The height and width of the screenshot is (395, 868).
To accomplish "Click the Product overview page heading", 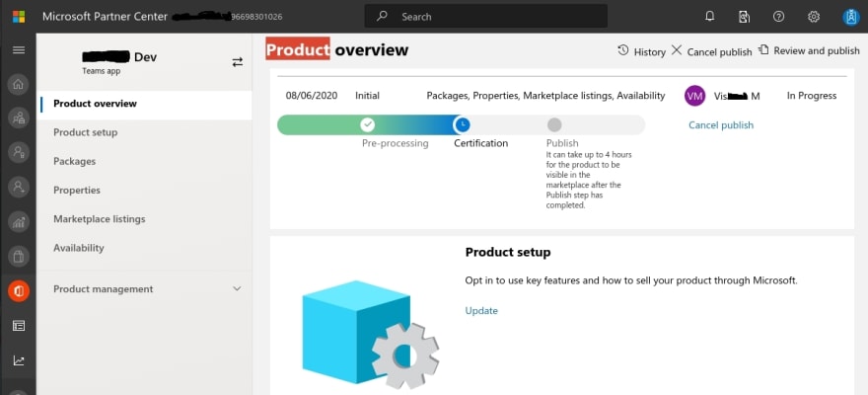I will click(x=337, y=49).
